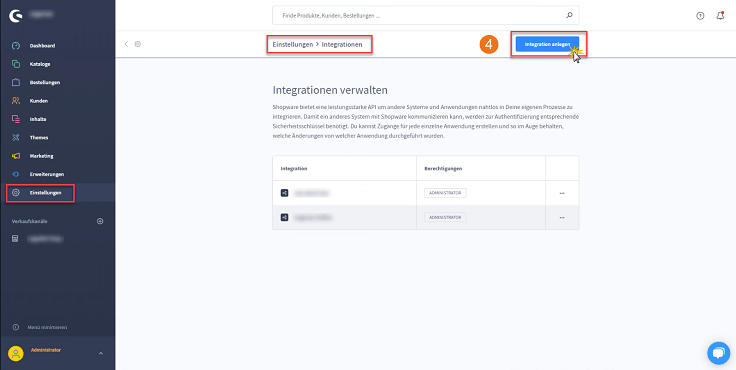Click the Erweiterungen plugin icon

pos(16,174)
